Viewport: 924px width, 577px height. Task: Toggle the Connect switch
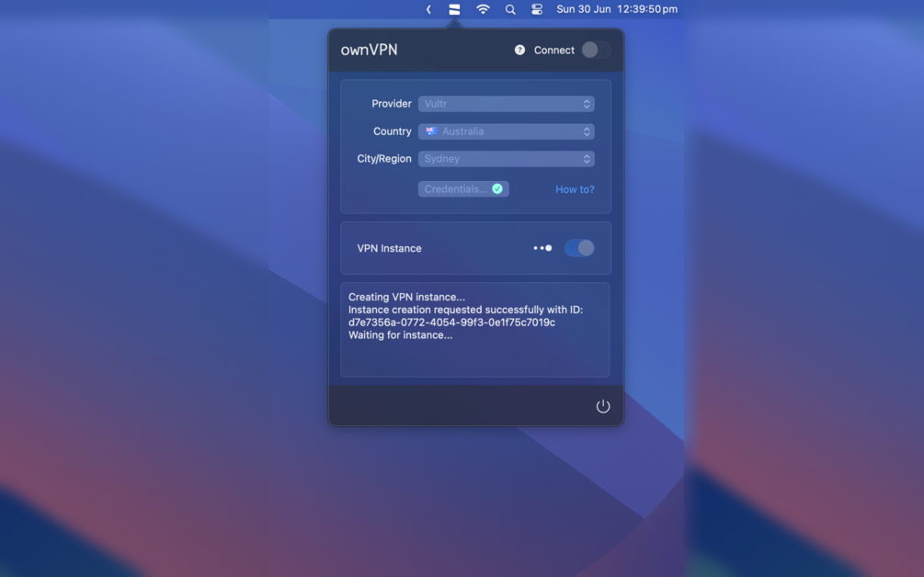coord(596,50)
